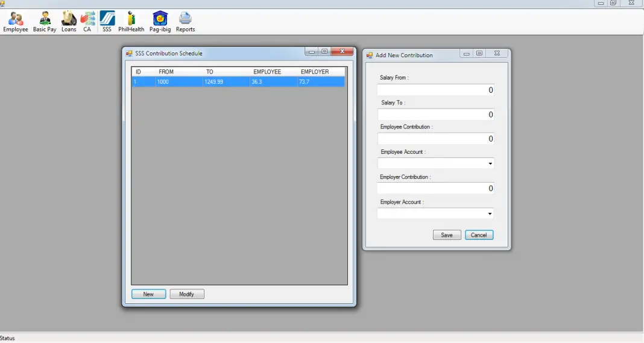Click the Modify button

tap(187, 294)
